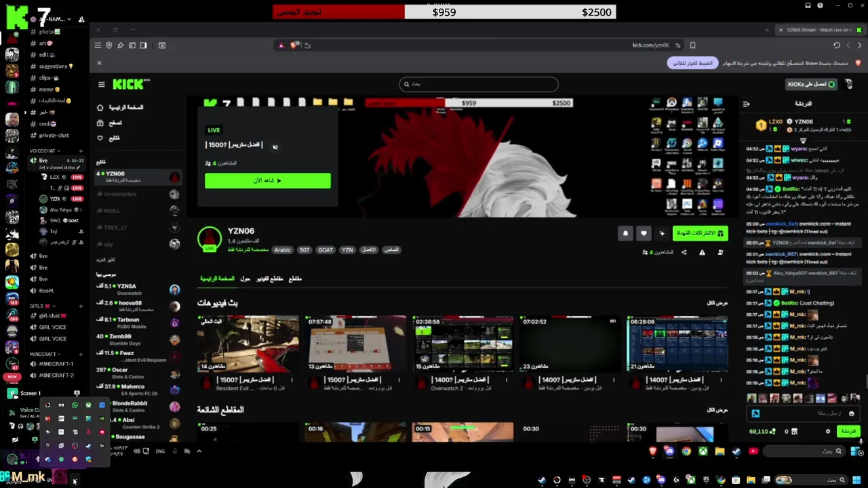Share the YZN06 channel via share icon
Screen dimensions: 868x488
[684, 252]
